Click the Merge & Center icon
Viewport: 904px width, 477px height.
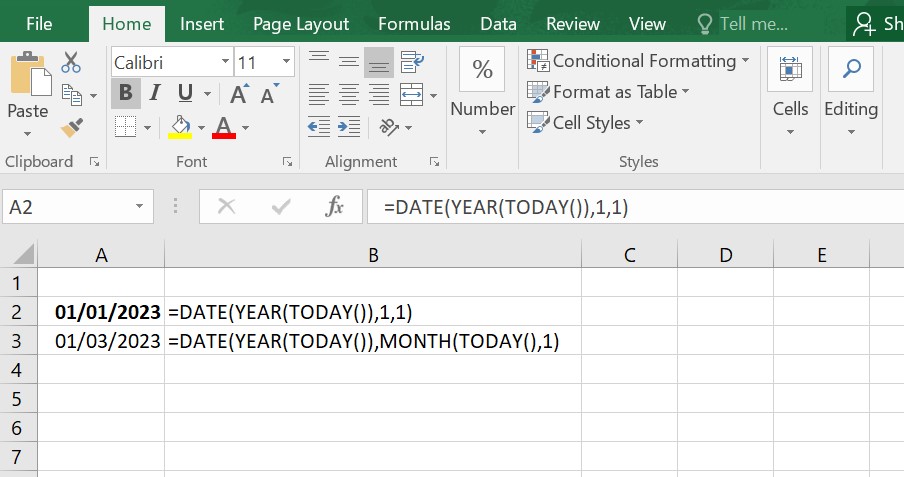pos(411,95)
